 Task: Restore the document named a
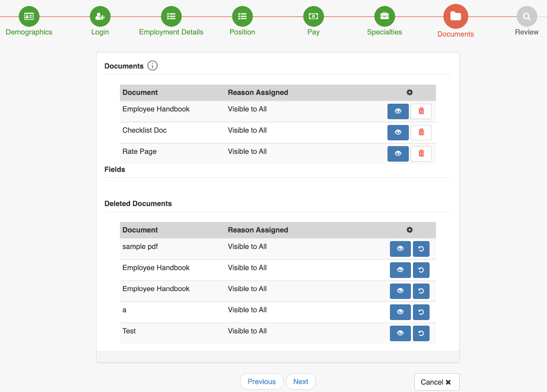421,312
